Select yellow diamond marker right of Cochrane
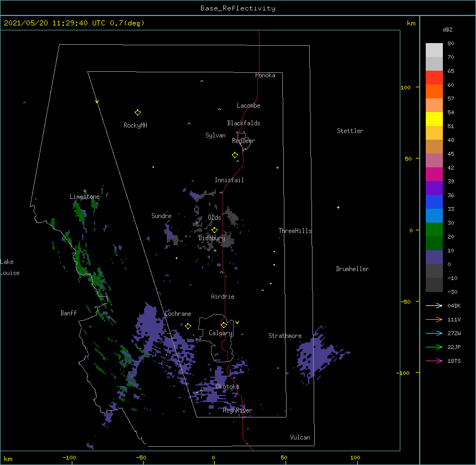Viewport: 476px width, 465px height. click(x=188, y=326)
